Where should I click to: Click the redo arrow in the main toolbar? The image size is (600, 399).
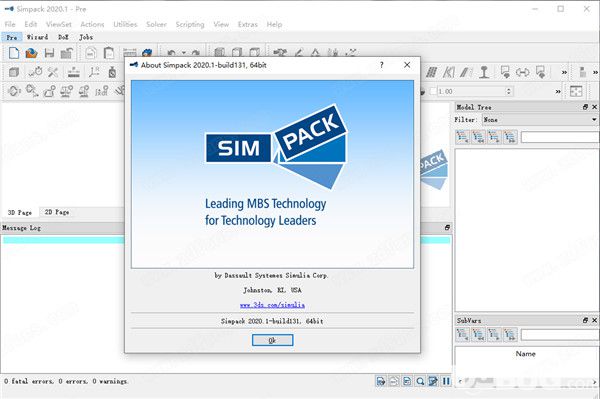pyautogui.click(x=196, y=53)
